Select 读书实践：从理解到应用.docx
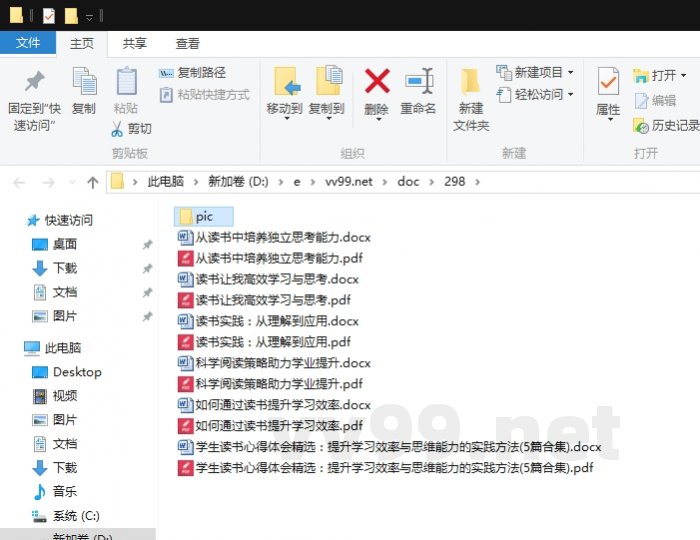 tap(268, 321)
